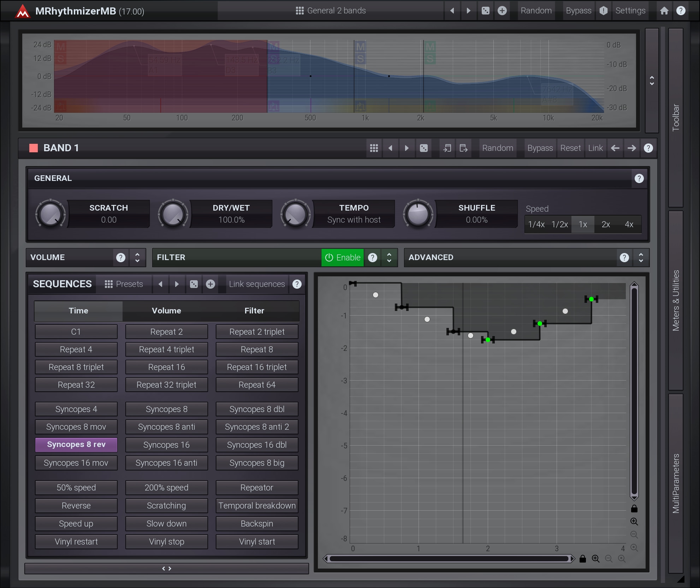Viewport: 700px width, 588px height.
Task: Click the envelope graph vertical lock icon
Action: click(x=634, y=509)
